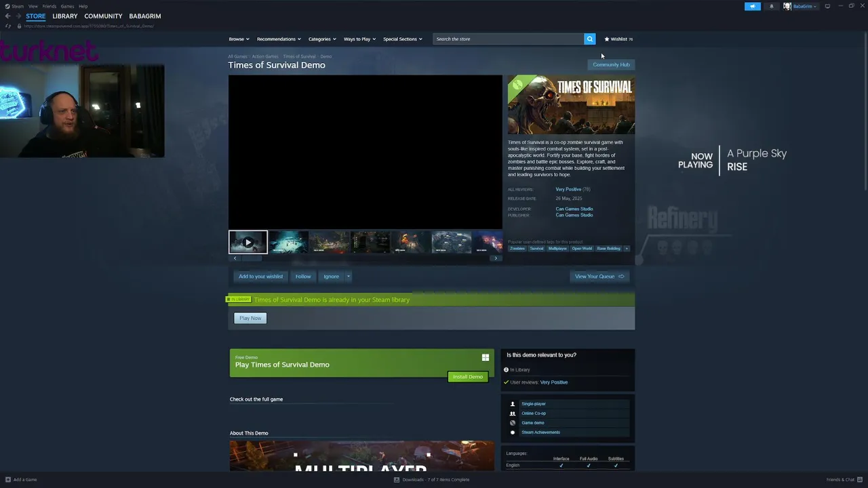Screen dimensions: 868x488
Task: Click the Action Games breadcrumb
Action: [x=265, y=56]
